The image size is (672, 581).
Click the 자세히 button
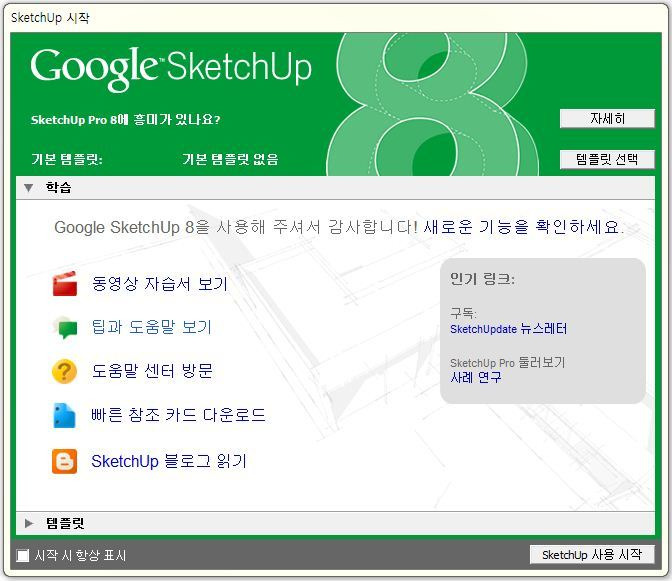point(607,119)
